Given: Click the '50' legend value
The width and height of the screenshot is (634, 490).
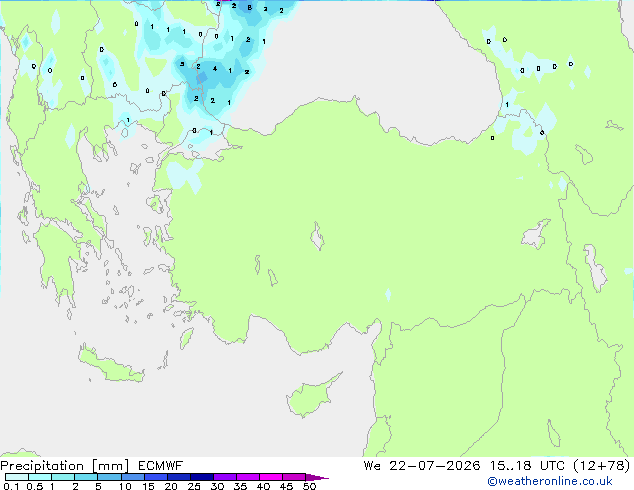Looking at the screenshot, I should coord(309,486).
